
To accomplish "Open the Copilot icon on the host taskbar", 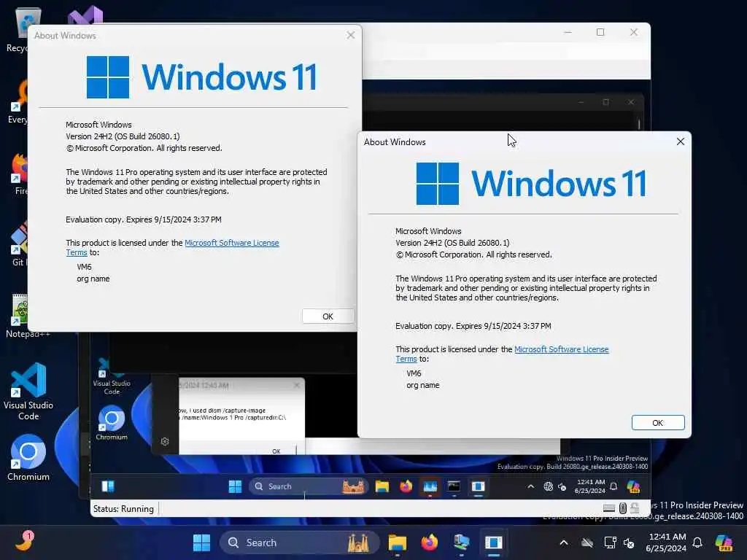I will (724, 542).
